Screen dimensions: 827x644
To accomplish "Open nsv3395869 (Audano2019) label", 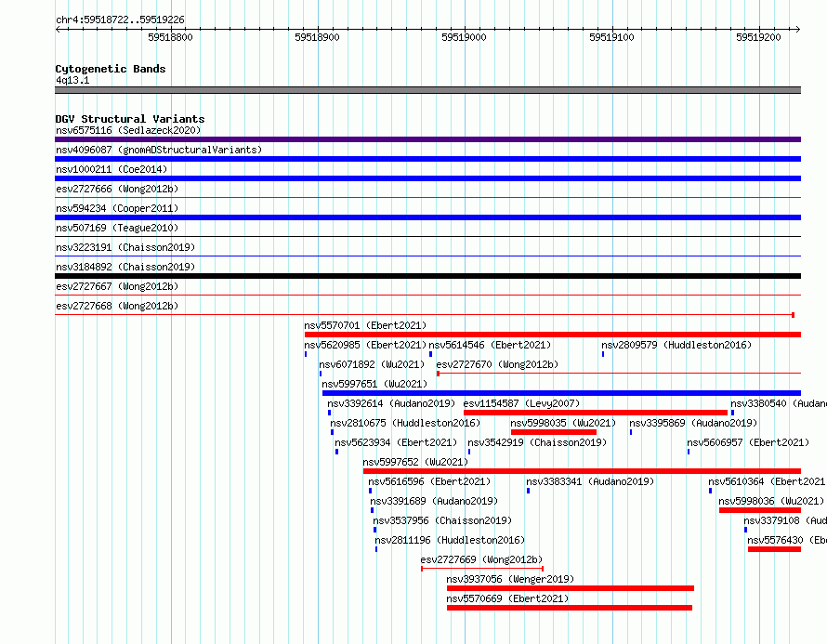I will point(693,423).
